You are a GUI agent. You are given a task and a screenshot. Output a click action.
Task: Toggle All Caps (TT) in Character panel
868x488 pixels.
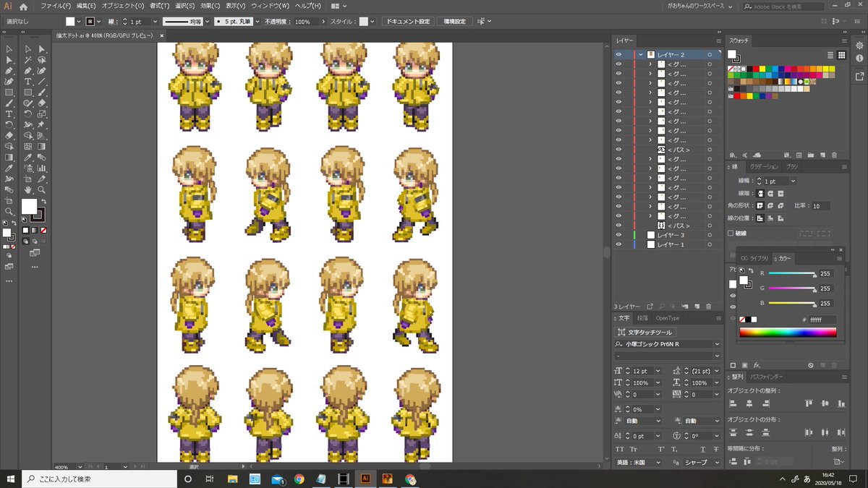[619, 449]
